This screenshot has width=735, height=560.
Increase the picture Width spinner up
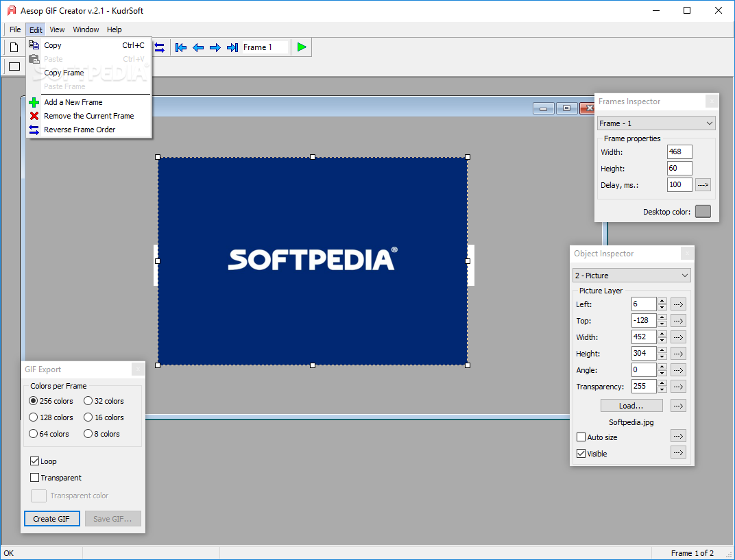click(x=662, y=334)
